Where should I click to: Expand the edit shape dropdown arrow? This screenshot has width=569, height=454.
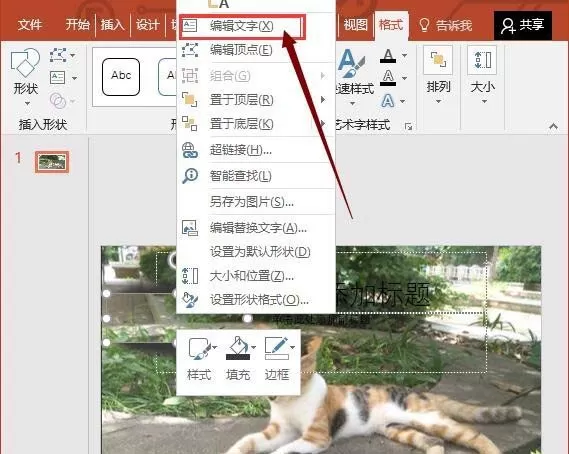click(73, 56)
